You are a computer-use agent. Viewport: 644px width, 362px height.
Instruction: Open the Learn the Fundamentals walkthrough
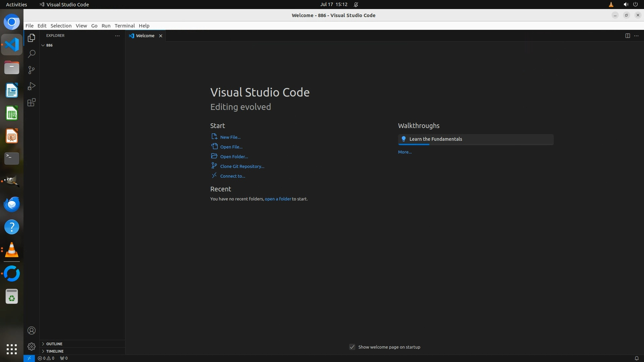click(x=435, y=139)
